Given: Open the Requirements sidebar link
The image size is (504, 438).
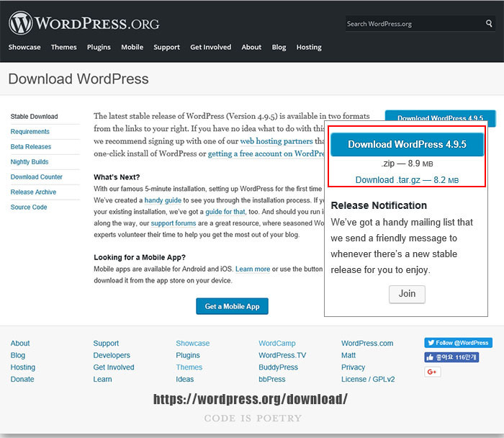Looking at the screenshot, I should (30, 132).
